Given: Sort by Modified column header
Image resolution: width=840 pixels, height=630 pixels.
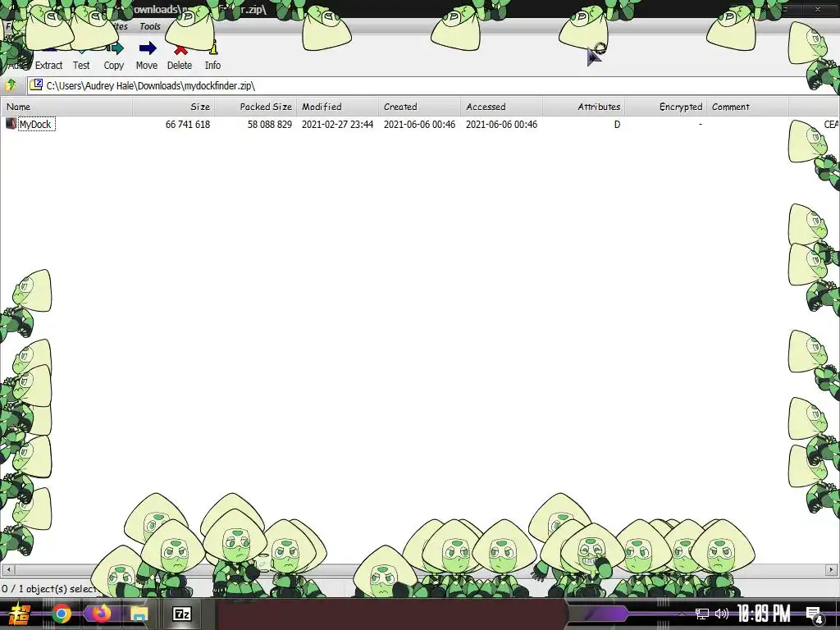Looking at the screenshot, I should click(337, 107).
